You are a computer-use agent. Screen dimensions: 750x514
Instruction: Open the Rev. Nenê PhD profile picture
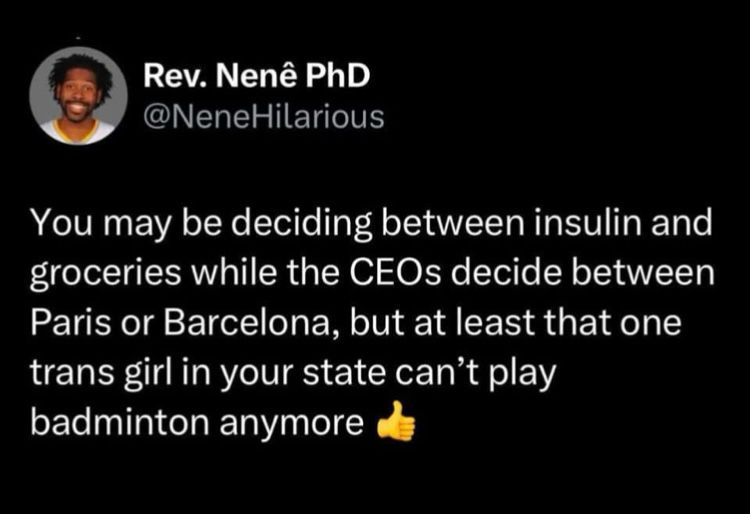point(78,96)
